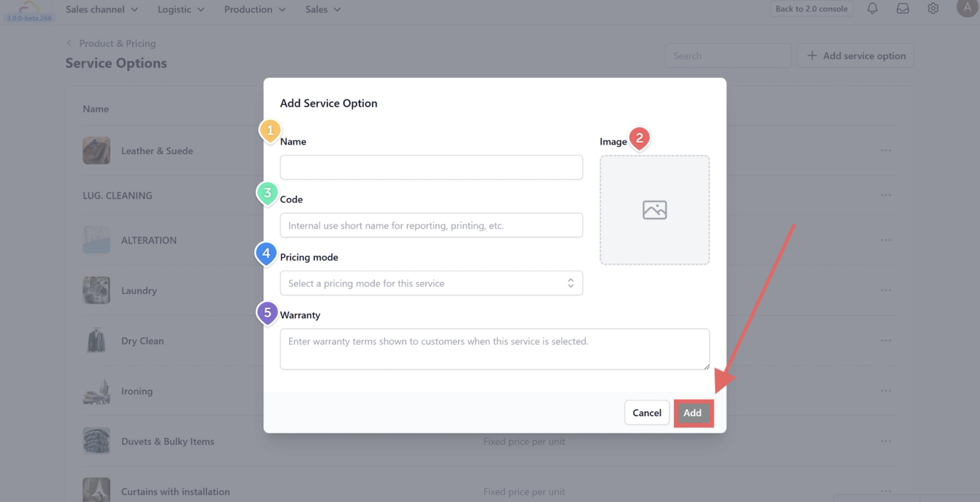
Task: Focus the Name input field
Action: coord(431,167)
